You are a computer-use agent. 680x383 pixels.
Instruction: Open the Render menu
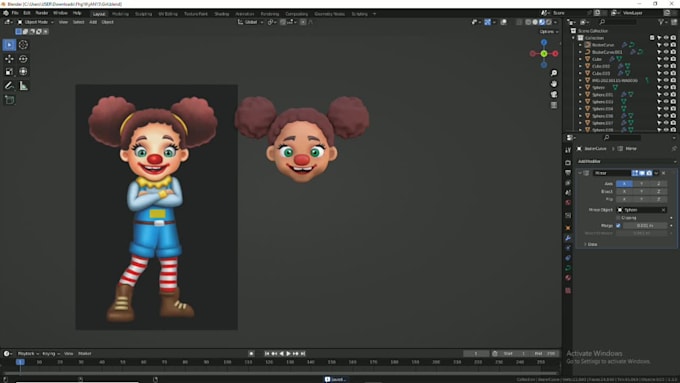42,13
